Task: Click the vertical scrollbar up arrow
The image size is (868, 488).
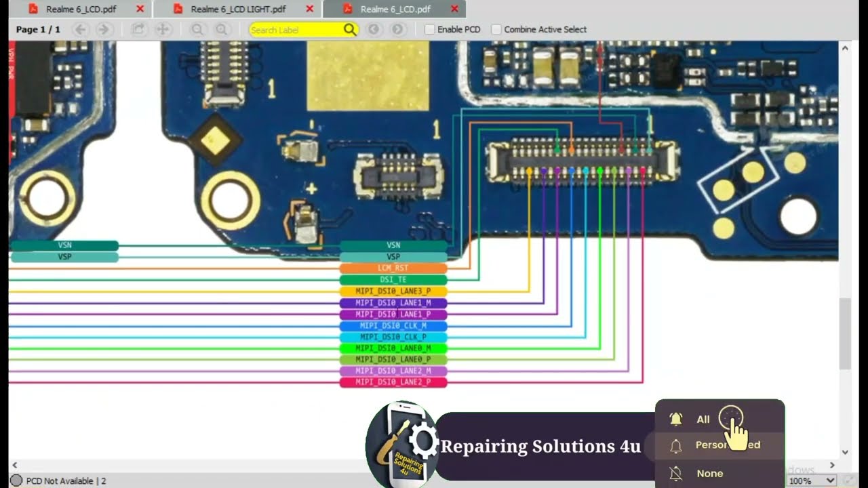Action: pyautogui.click(x=845, y=48)
